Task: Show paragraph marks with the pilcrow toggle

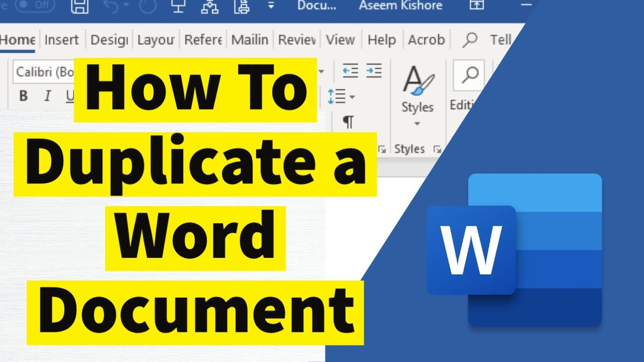Action: point(349,121)
